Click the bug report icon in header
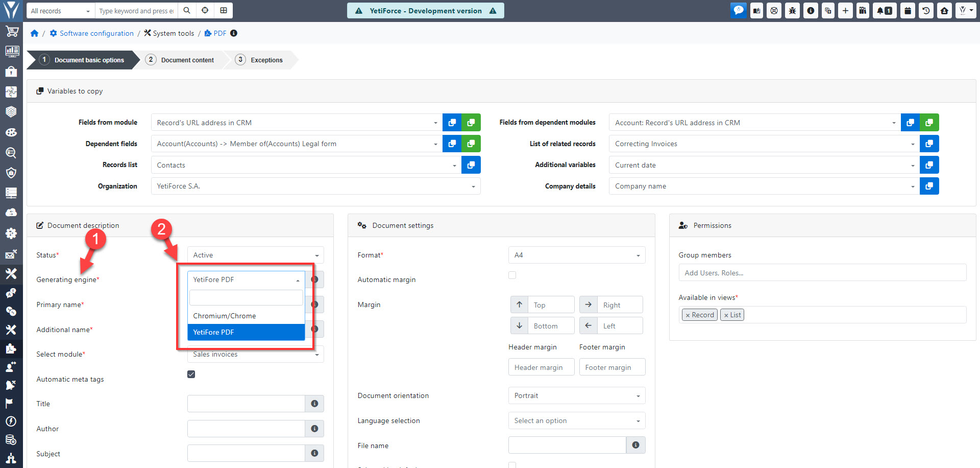Screen dimensions: 980x468 (792, 11)
